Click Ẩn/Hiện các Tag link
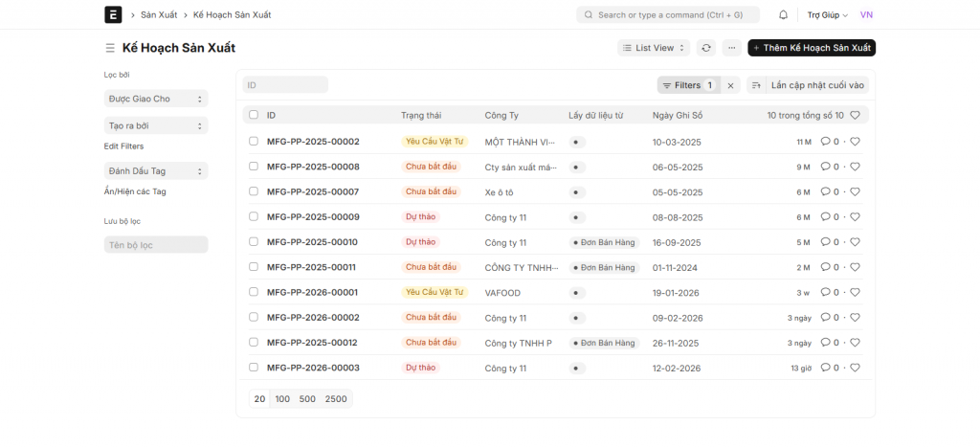Image resolution: width=980 pixels, height=448 pixels. coord(135,191)
